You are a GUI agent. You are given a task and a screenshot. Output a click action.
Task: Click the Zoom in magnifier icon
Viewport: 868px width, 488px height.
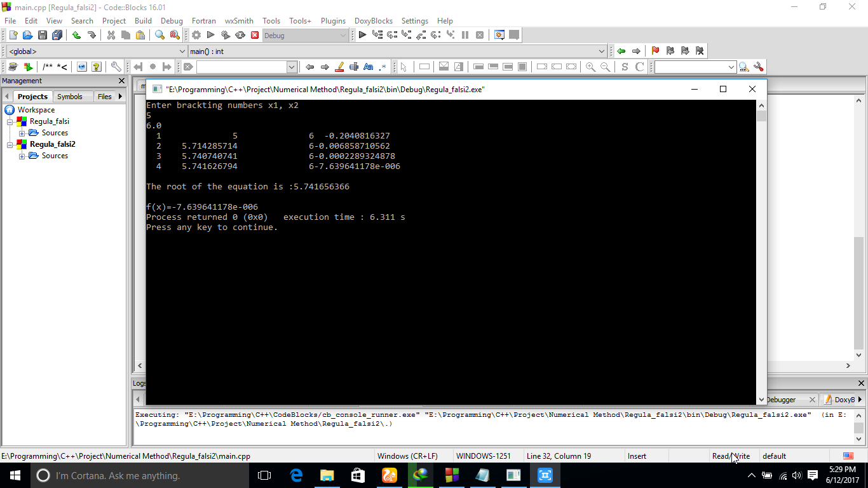point(591,67)
